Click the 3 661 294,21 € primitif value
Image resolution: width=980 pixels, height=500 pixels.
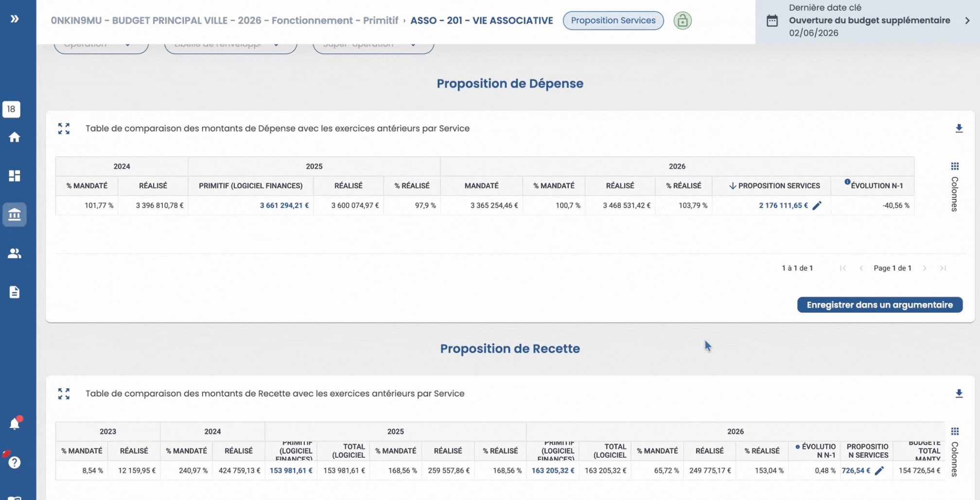[x=284, y=206]
